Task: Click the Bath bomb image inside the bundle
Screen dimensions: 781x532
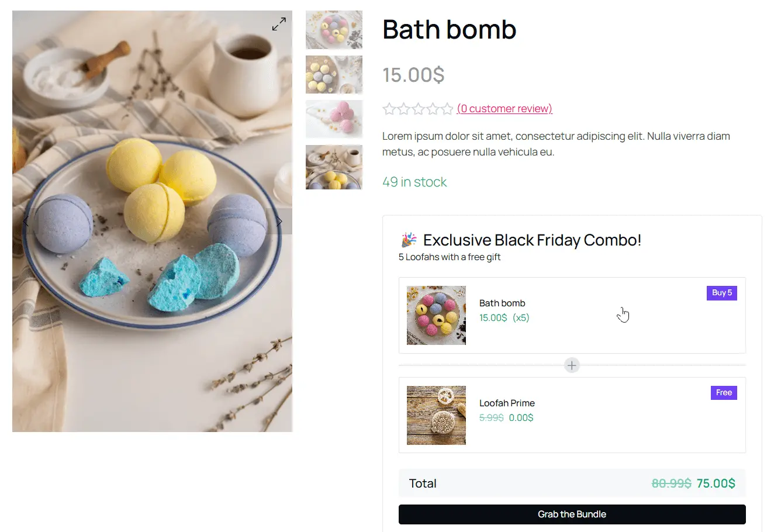Action: point(436,316)
